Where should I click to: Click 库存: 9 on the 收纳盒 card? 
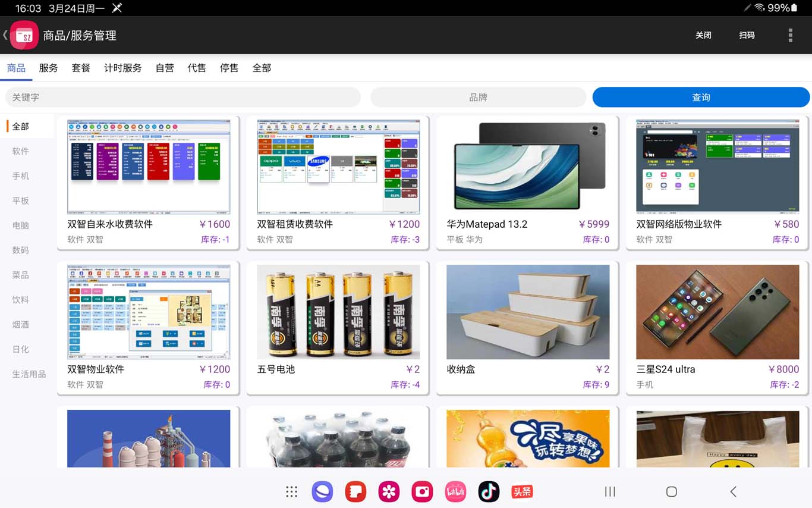(596, 385)
